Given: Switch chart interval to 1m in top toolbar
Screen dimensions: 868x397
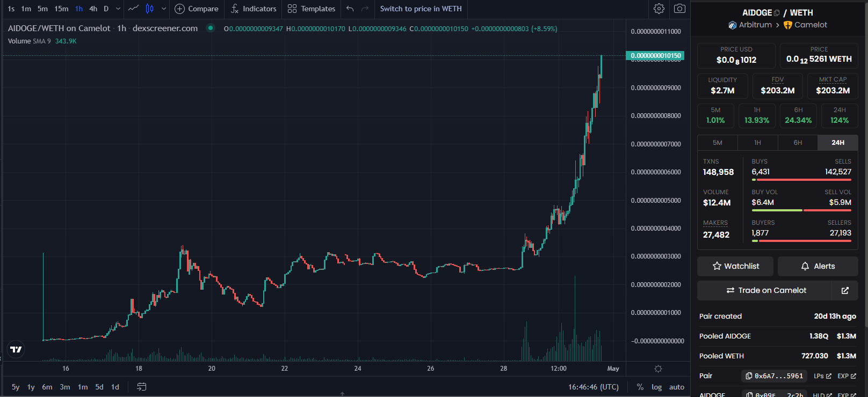Looking at the screenshot, I should (26, 9).
